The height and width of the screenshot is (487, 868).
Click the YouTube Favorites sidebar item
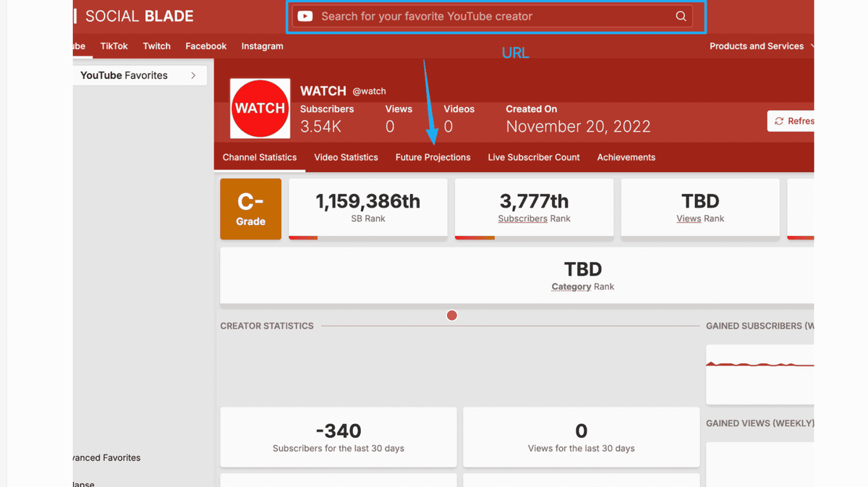click(140, 75)
